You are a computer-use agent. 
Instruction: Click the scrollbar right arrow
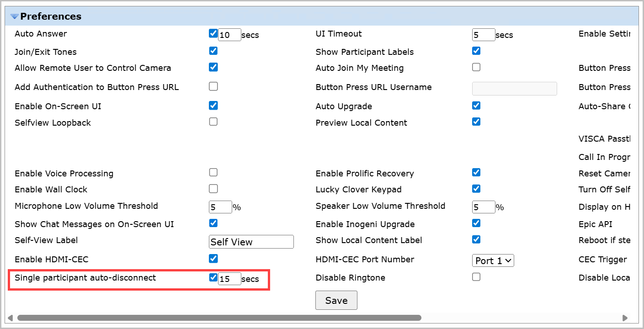click(625, 318)
